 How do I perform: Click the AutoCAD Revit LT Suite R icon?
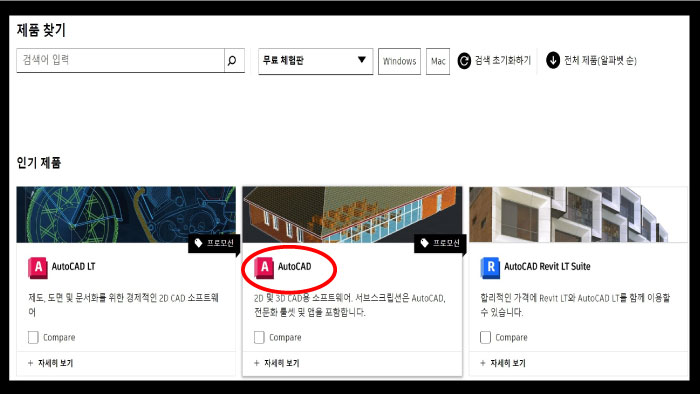point(490,267)
